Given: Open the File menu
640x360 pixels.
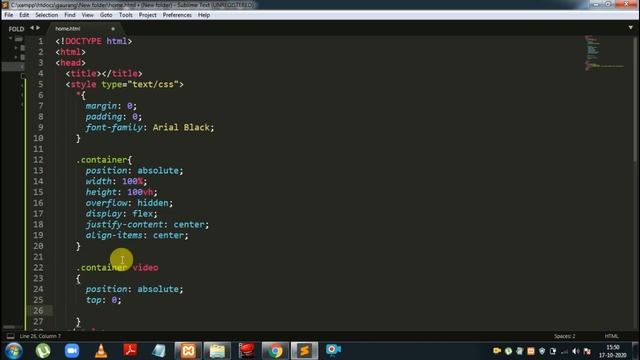Looking at the screenshot, I should [x=9, y=15].
